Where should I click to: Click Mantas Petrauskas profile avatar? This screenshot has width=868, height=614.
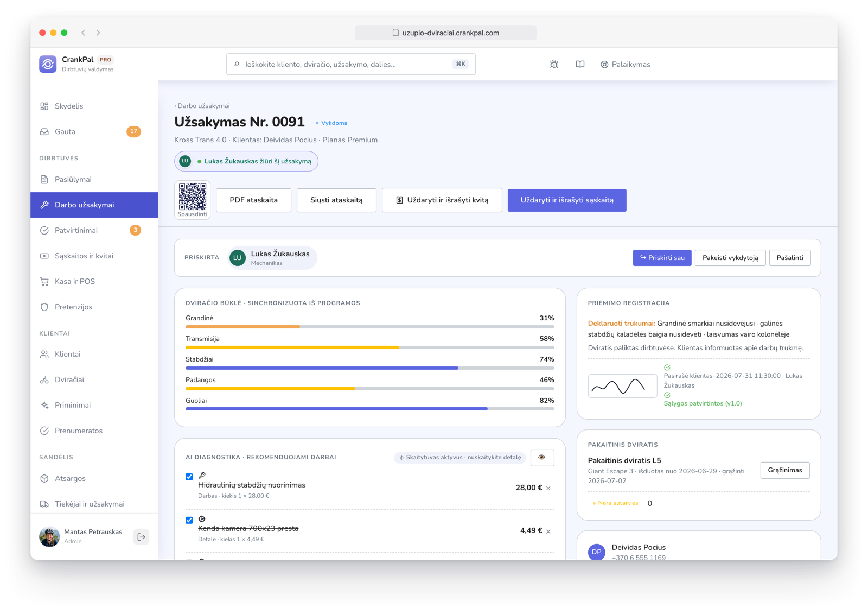(x=49, y=537)
